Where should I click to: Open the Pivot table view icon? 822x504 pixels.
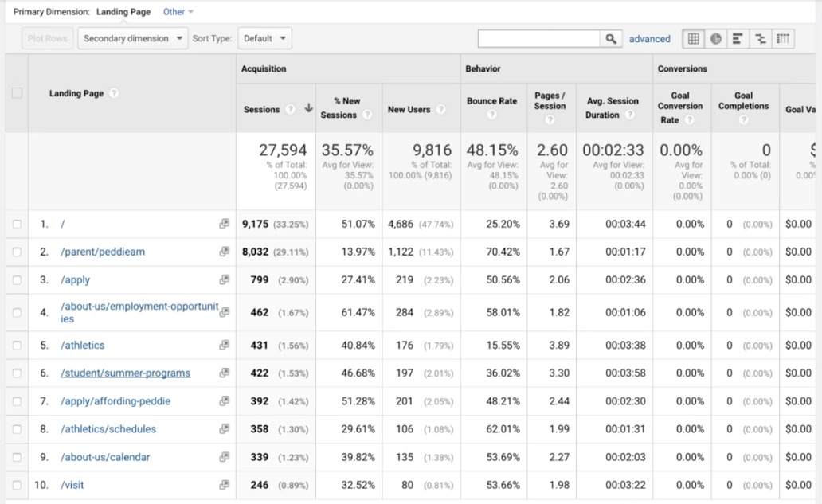click(x=783, y=38)
